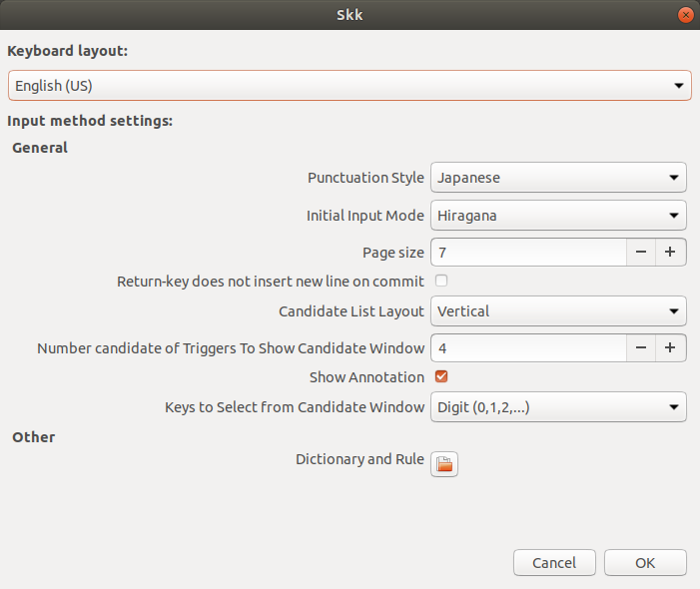Image resolution: width=700 pixels, height=589 pixels.
Task: Increase Page size with plus button
Action: point(670,253)
